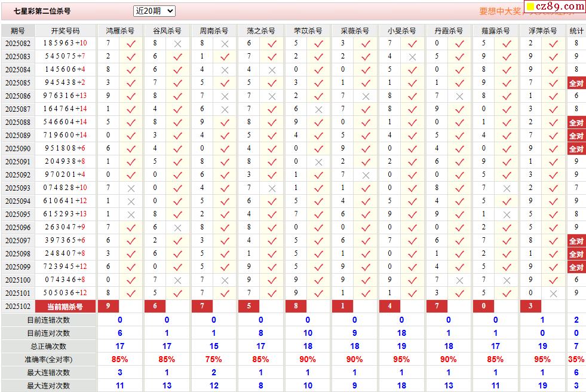The image size is (586, 392).
Task: Click the red current pick 6 under 谷风杀号
Action: (155, 306)
